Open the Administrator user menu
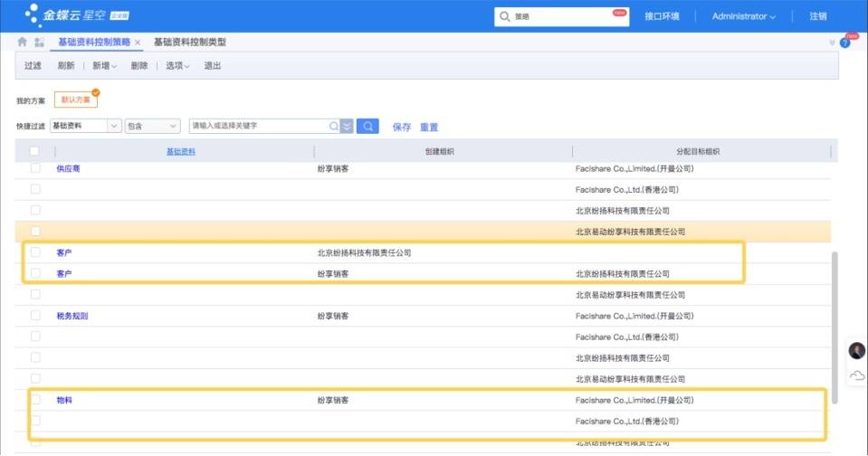 tap(743, 16)
